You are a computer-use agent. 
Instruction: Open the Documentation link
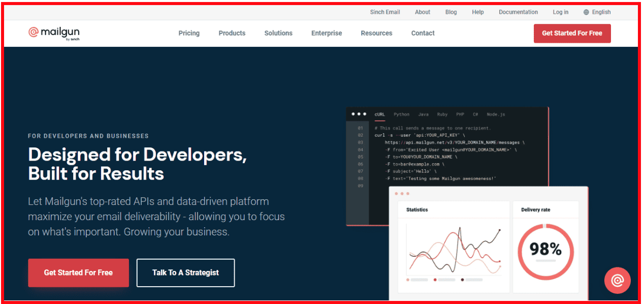(x=518, y=12)
